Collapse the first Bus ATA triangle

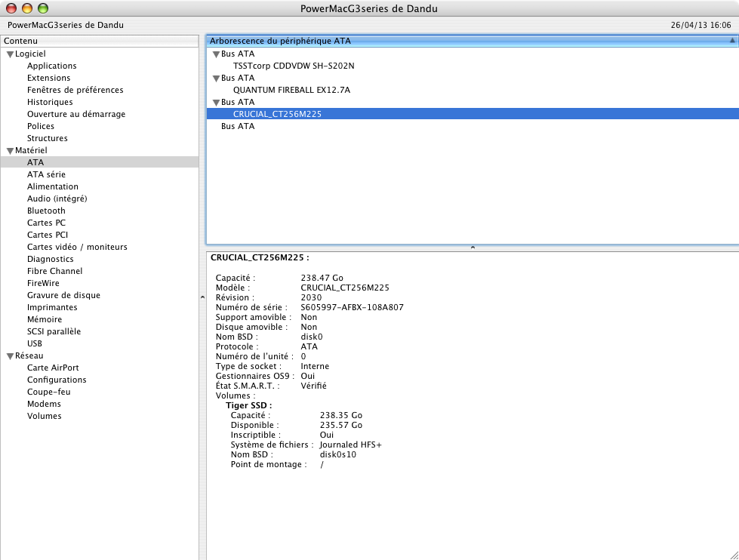pos(216,54)
